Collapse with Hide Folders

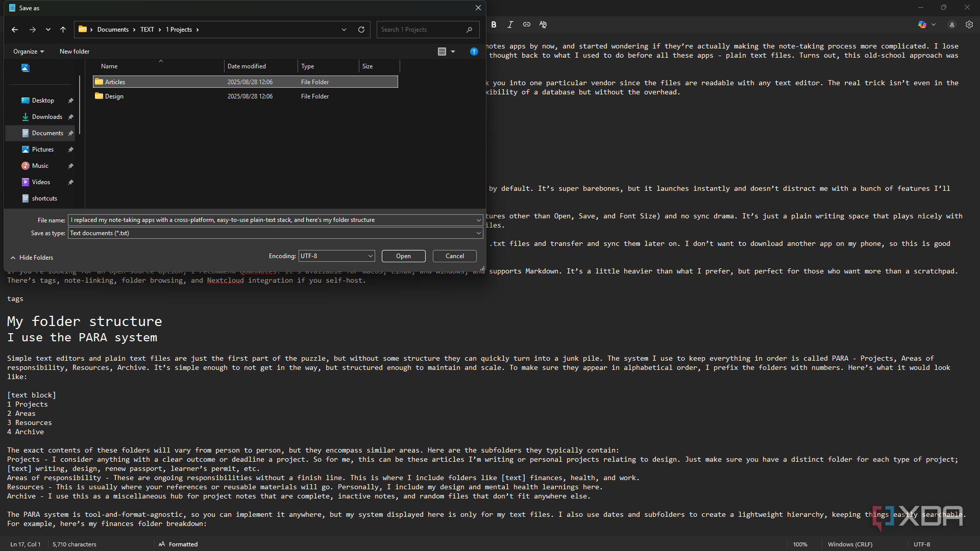(32, 258)
